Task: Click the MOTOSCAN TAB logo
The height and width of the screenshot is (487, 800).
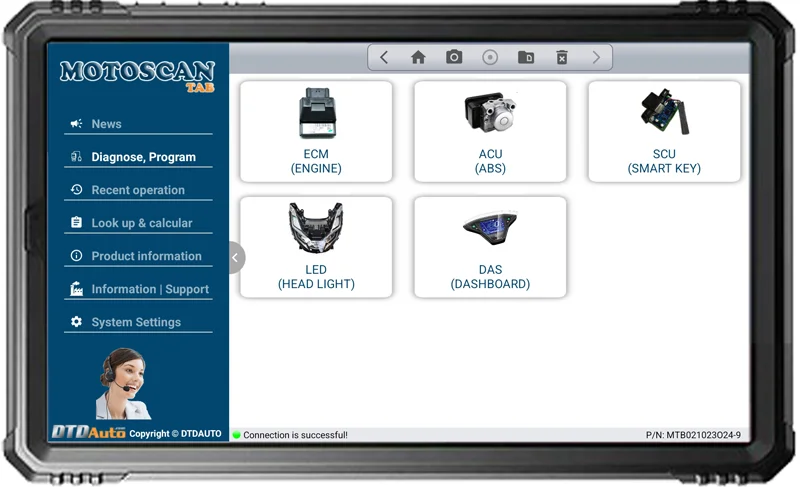Action: tap(137, 75)
